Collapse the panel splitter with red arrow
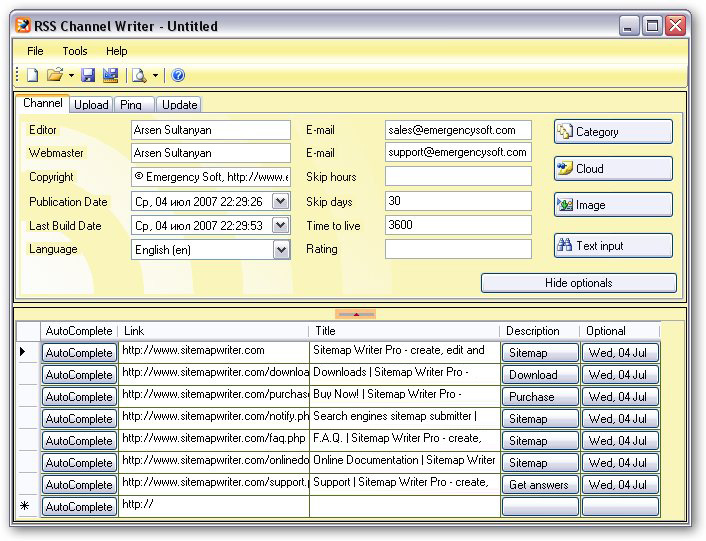The width and height of the screenshot is (706, 541). pyautogui.click(x=355, y=314)
